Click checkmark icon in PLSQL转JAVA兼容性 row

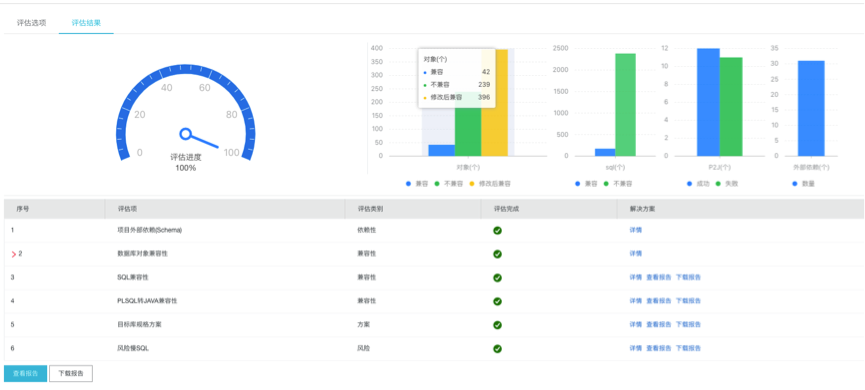click(x=497, y=301)
